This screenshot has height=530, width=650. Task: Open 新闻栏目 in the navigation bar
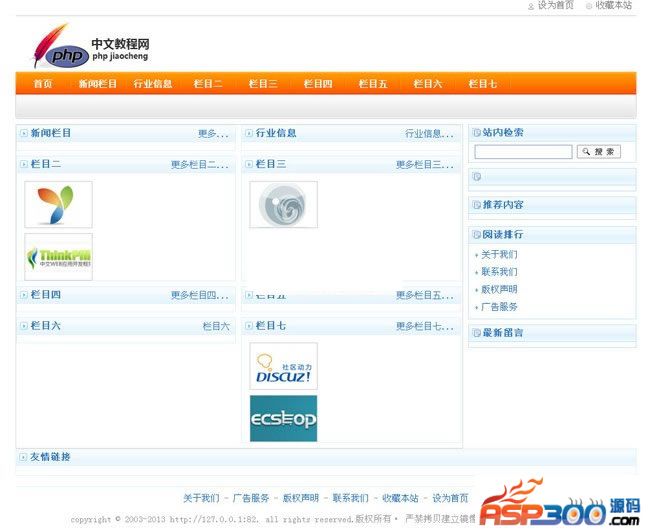click(98, 84)
